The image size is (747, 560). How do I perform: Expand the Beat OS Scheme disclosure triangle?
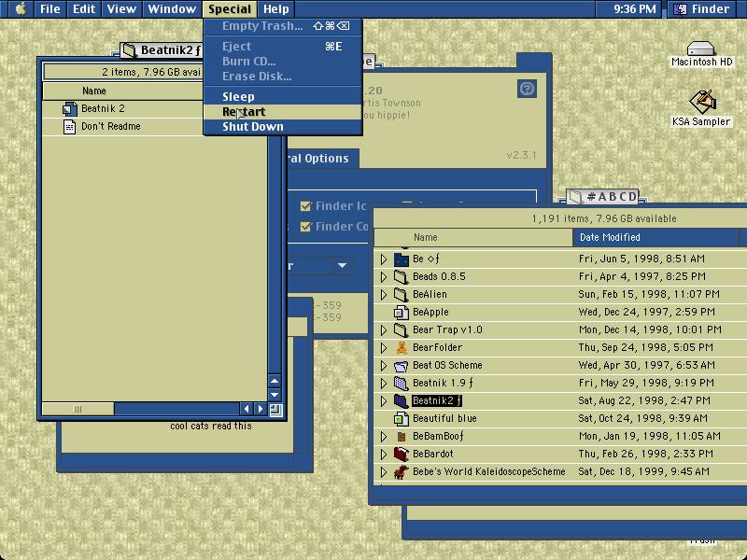point(384,366)
